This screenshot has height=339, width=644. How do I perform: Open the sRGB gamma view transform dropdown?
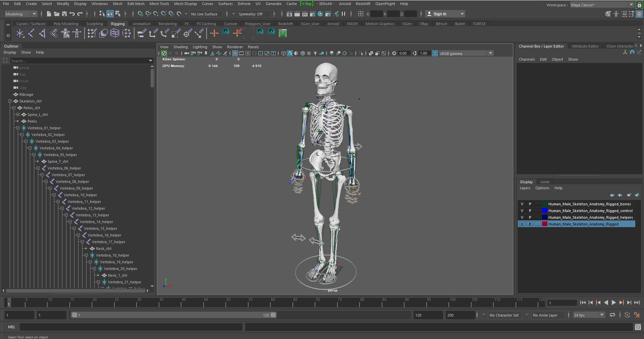pyautogui.click(x=466, y=53)
